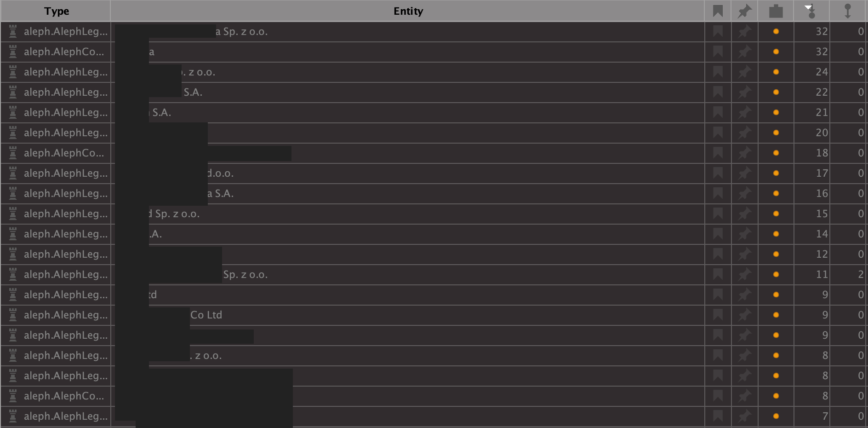868x428 pixels.
Task: Select entity icon of row ending d.o.o.
Action: point(13,173)
